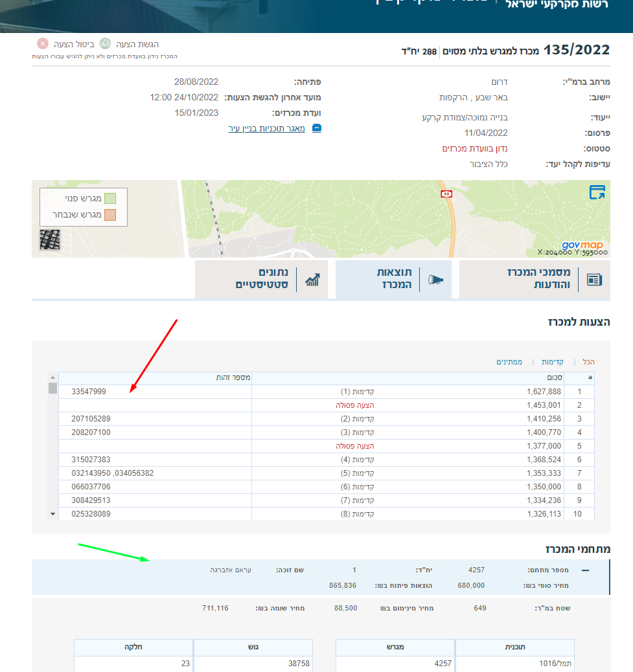Filter bids by קדימות
Image resolution: width=633 pixels, height=672 pixels.
553,362
